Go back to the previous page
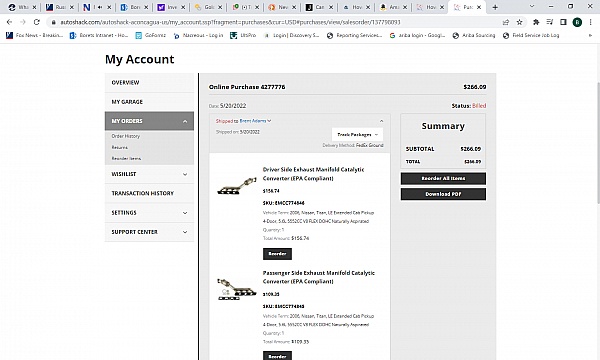 click(x=10, y=22)
